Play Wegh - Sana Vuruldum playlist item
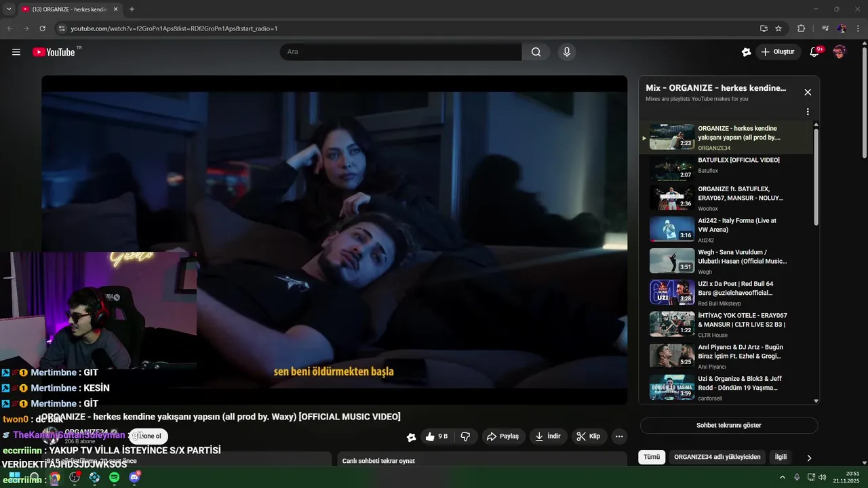The height and width of the screenshot is (488, 868). pos(726,261)
